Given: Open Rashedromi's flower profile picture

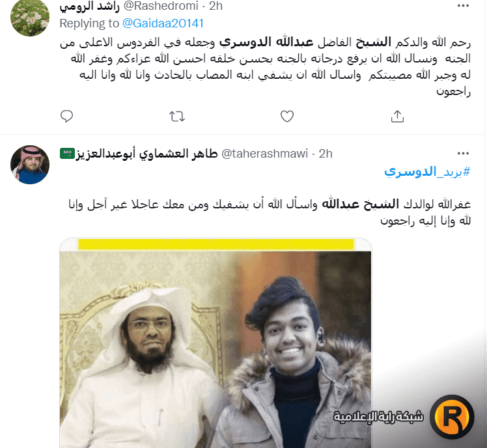Looking at the screenshot, I should (30, 17).
